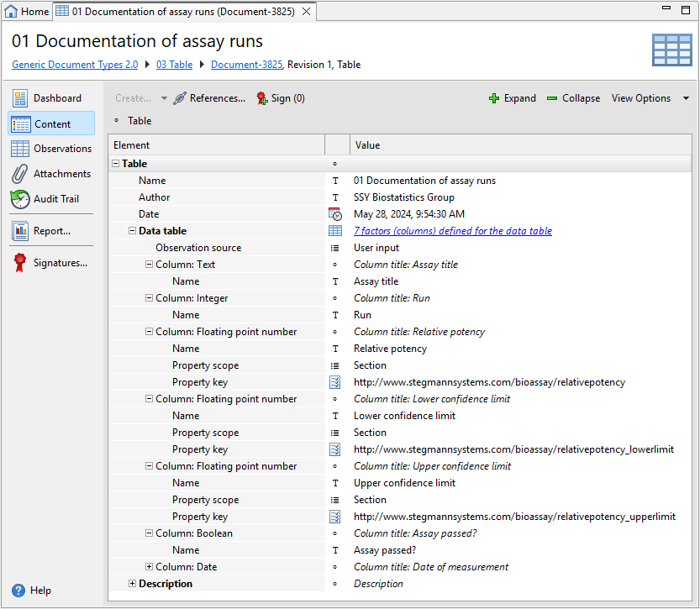Click property key icon for relativepotency_lowerlimit
Viewport: 700px width, 609px height.
[x=334, y=449]
